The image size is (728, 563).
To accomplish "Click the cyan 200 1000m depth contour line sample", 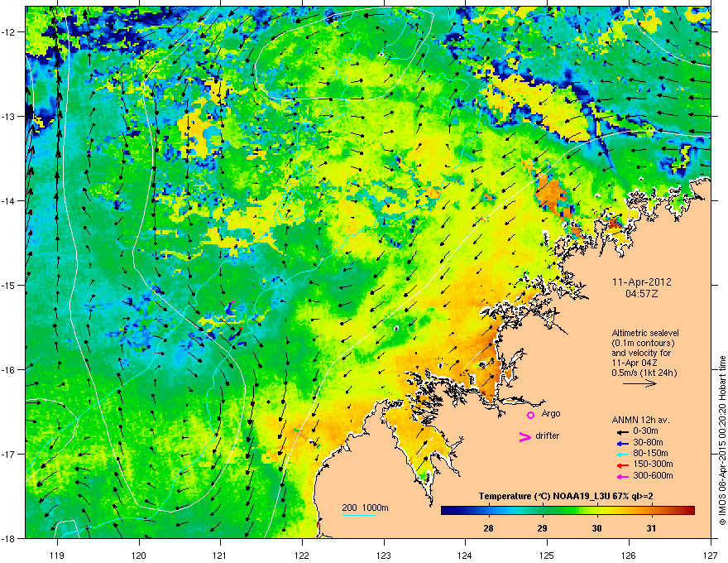I will [359, 515].
